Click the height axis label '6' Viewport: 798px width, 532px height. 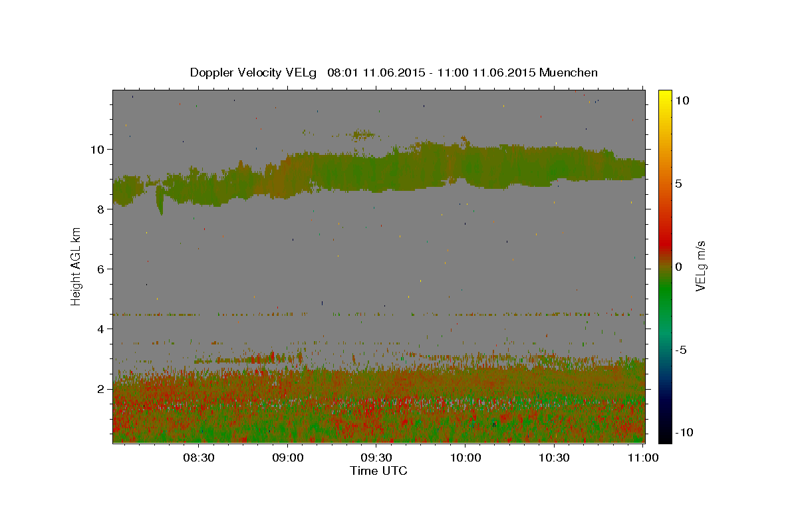[x=102, y=269]
